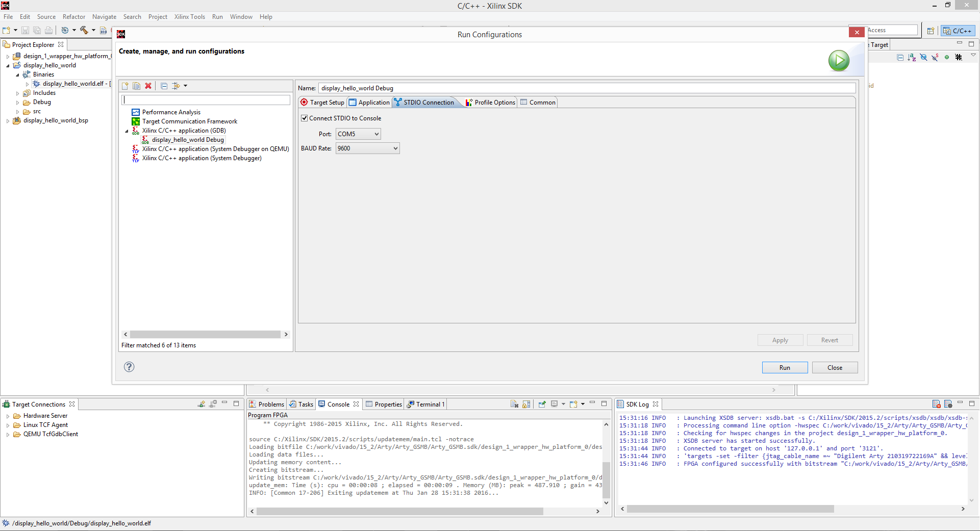Click the Display Selected Console icon
The width and height of the screenshot is (980, 531).
click(x=554, y=404)
